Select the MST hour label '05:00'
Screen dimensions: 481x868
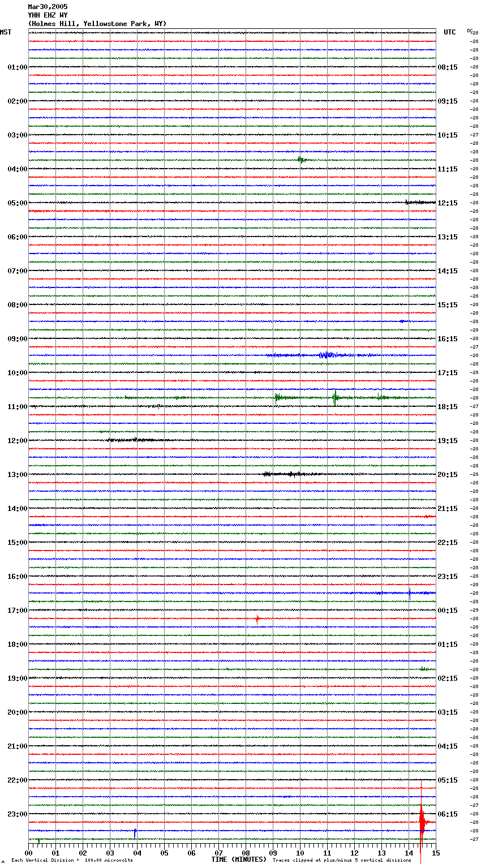[17, 203]
